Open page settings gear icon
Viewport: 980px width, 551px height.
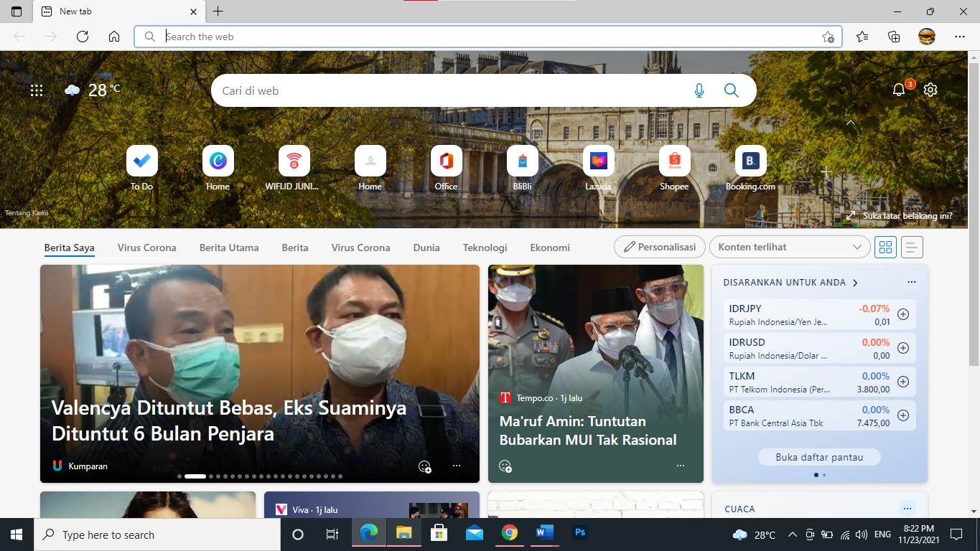[930, 90]
